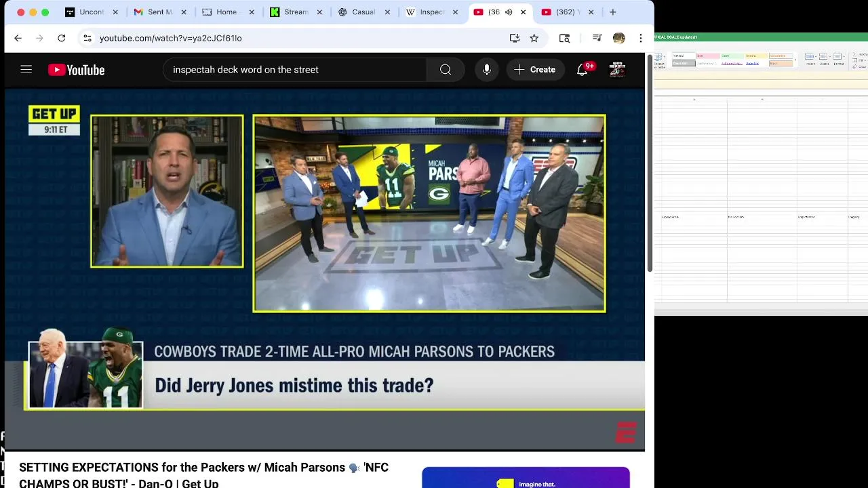Image resolution: width=868 pixels, height=488 pixels.
Task: Open Google Lens search icon in toolbar
Action: [564, 38]
